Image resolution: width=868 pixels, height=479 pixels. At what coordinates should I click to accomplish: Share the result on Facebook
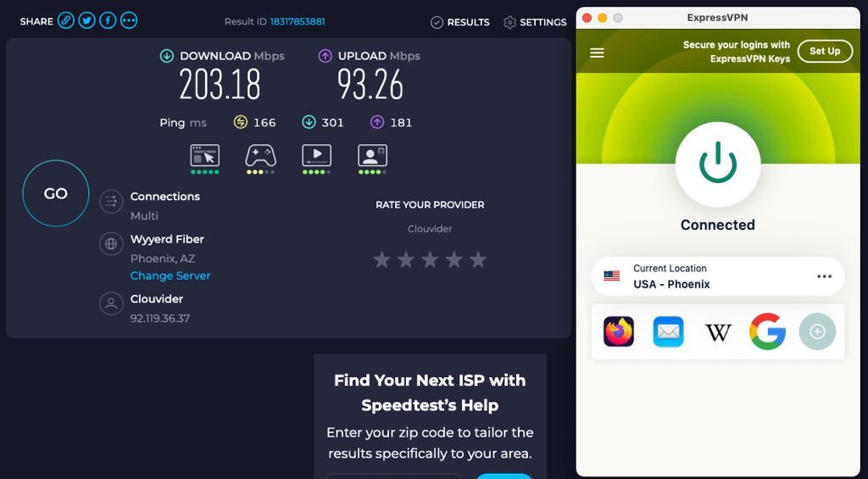pyautogui.click(x=108, y=21)
